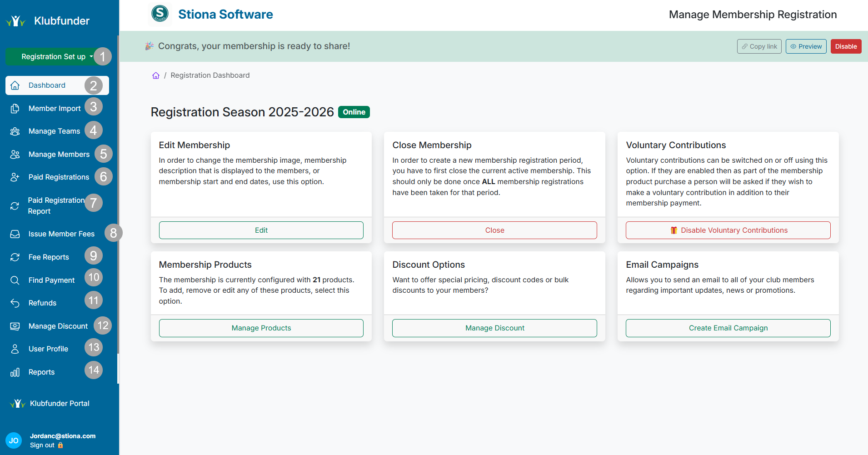This screenshot has width=868, height=455.
Task: Select the Find Payment magnifying glass icon
Action: point(15,280)
